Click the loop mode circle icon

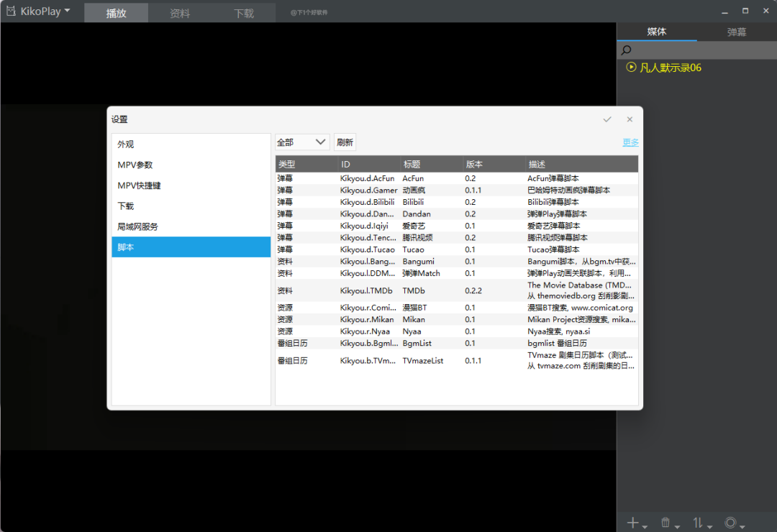[731, 523]
